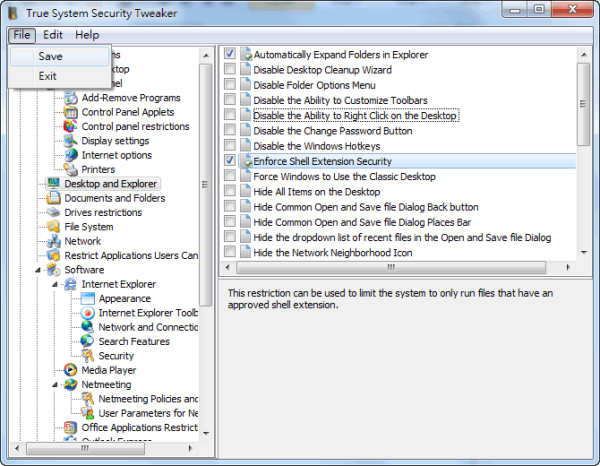Viewport: 600px width, 466px height.
Task: Enable Disable Desktop Cleanup Wizard checkbox
Action: click(x=230, y=70)
